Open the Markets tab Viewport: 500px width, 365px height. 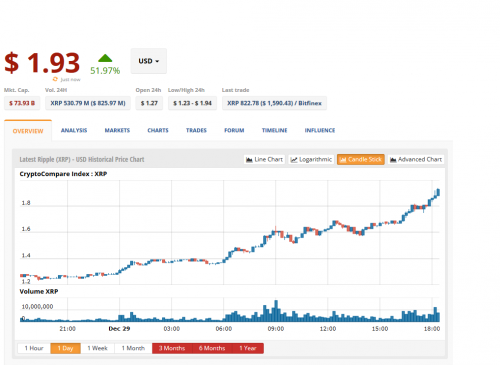(117, 130)
